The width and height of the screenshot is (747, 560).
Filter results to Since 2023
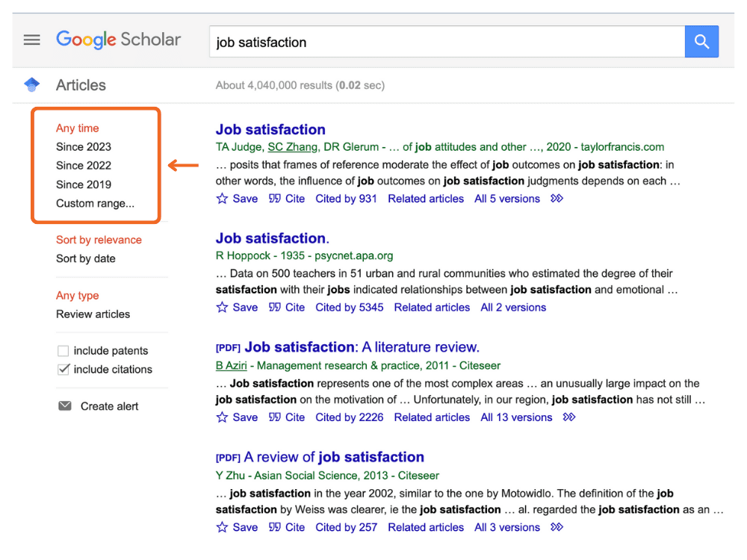tap(83, 146)
